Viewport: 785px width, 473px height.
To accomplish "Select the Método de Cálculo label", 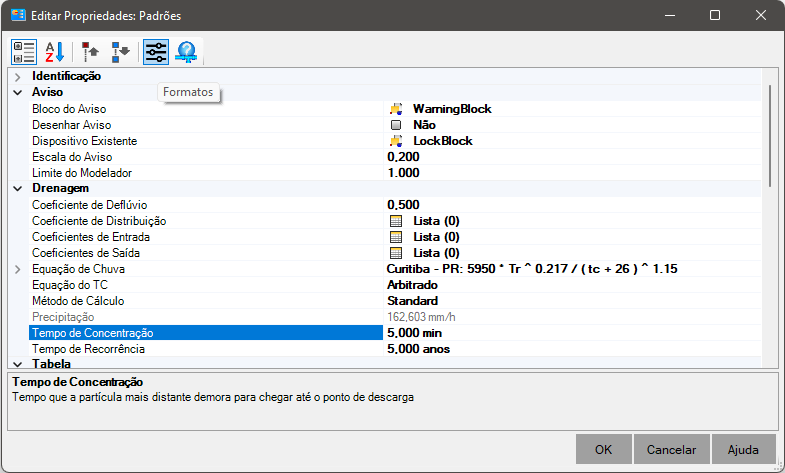I will (x=78, y=301).
